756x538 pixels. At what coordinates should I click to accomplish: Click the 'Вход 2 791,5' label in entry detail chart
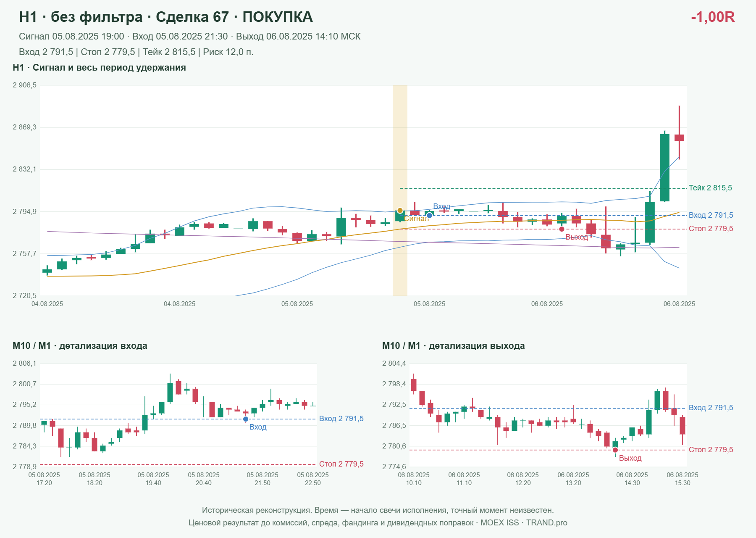point(341,419)
